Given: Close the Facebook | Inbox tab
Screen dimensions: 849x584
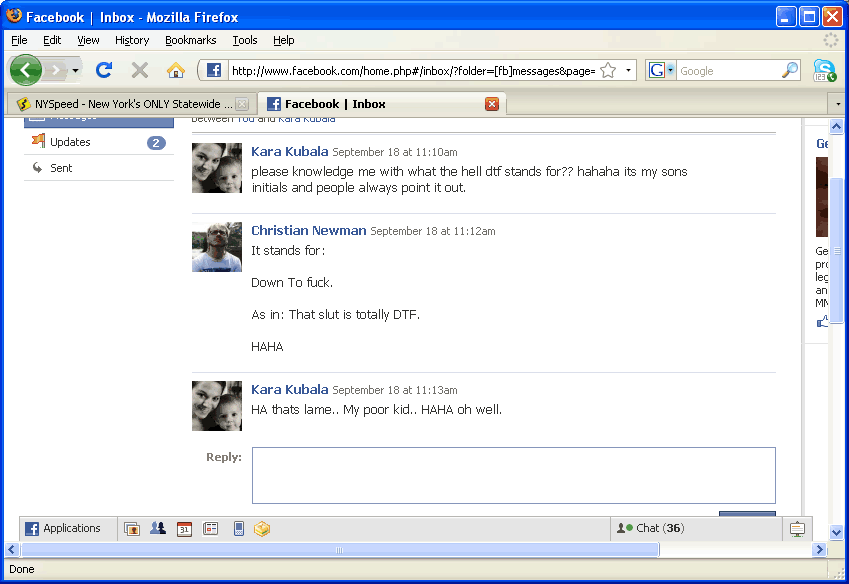Looking at the screenshot, I should (492, 104).
